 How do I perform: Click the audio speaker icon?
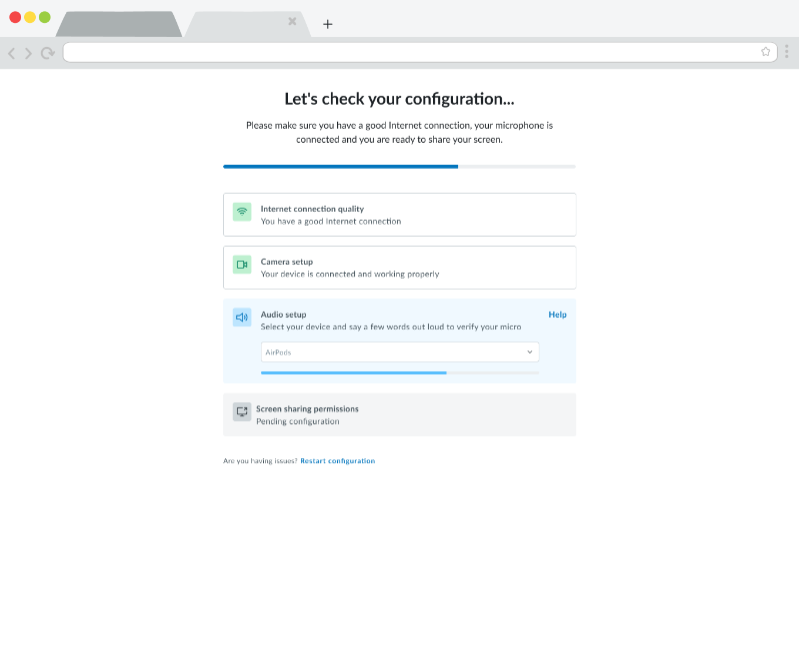click(242, 317)
